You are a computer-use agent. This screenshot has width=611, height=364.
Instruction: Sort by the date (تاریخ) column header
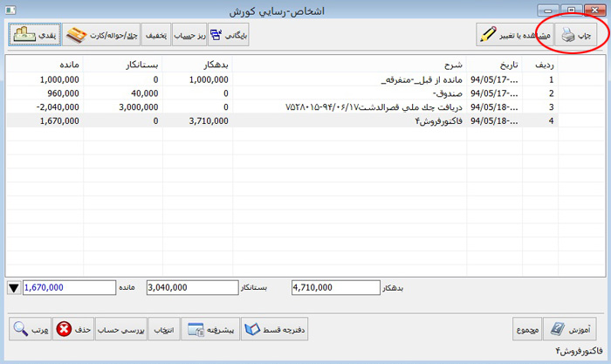[493, 65]
